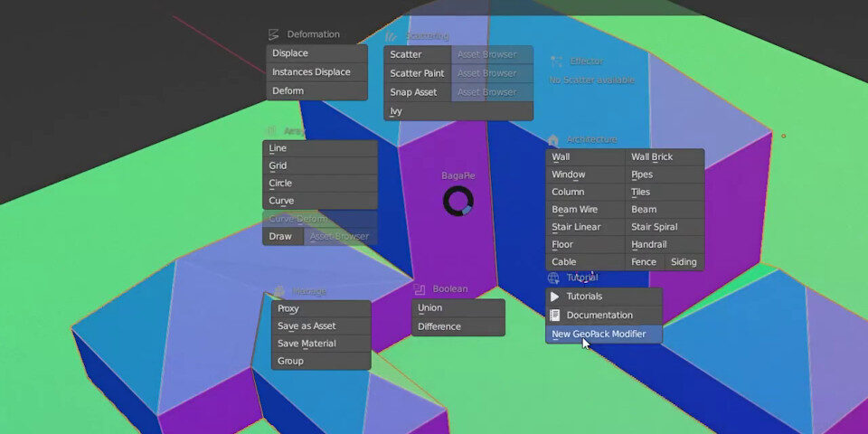868x434 pixels.
Task: Click the Tutorial globe icon
Action: pos(553,278)
